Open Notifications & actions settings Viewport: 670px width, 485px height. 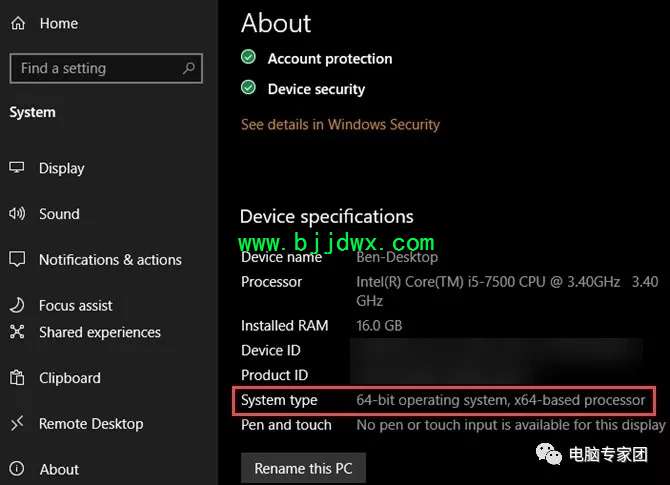click(109, 259)
